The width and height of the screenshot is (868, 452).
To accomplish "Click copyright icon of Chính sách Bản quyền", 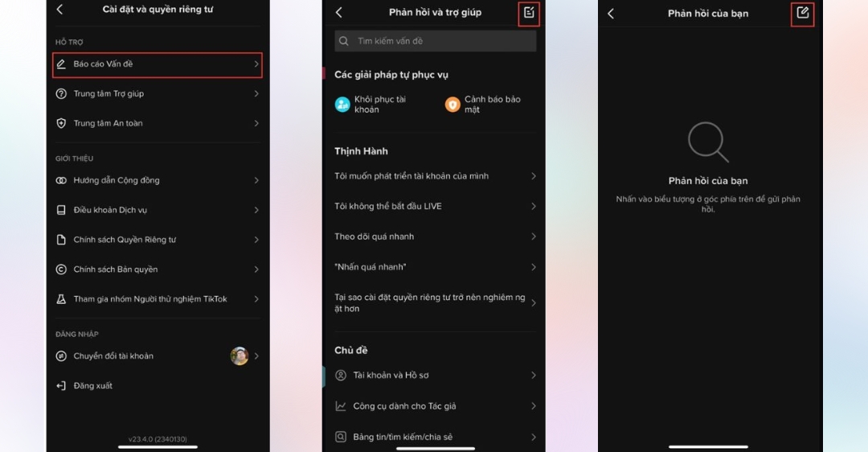I will click(61, 269).
